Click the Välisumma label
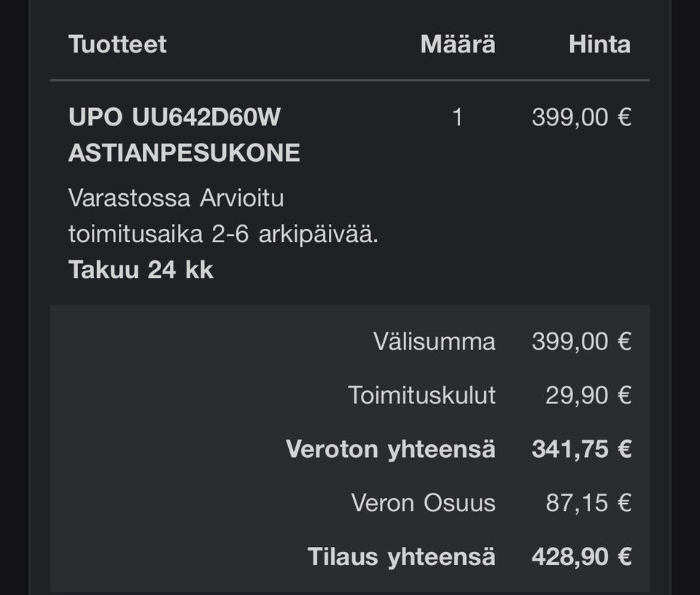 pos(434,341)
